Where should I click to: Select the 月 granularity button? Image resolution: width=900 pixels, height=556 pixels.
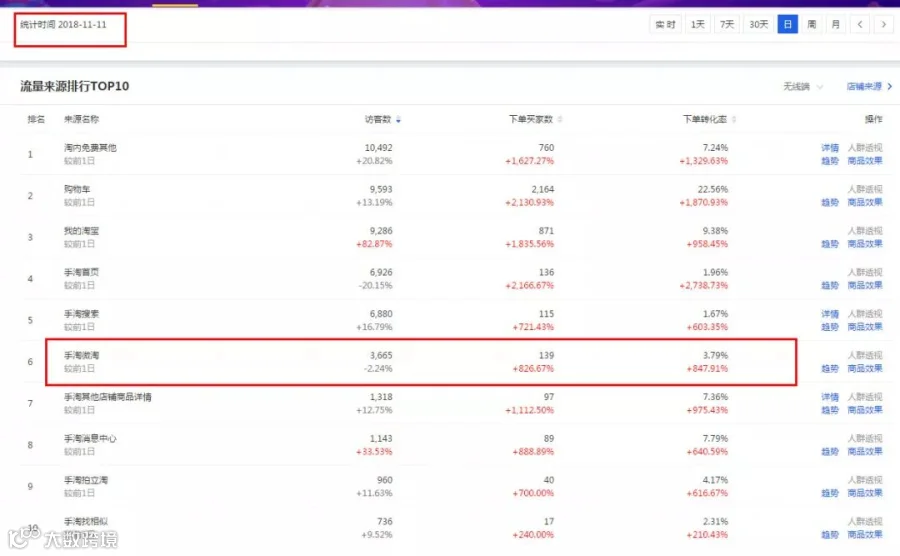click(835, 24)
